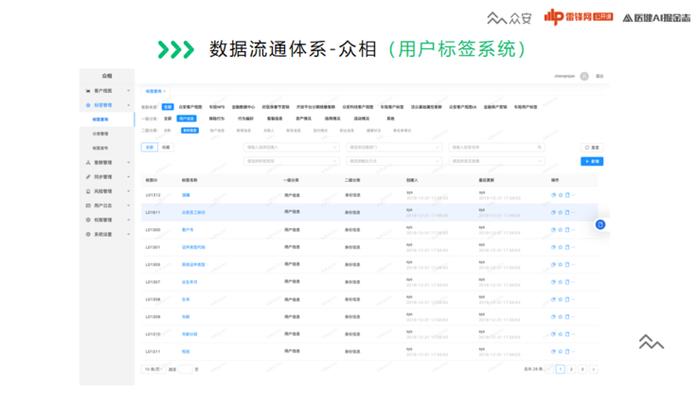Viewport: 700px width, 394px height.
Task: Click the 风险管理 icon in the sidebar
Action: (x=88, y=191)
